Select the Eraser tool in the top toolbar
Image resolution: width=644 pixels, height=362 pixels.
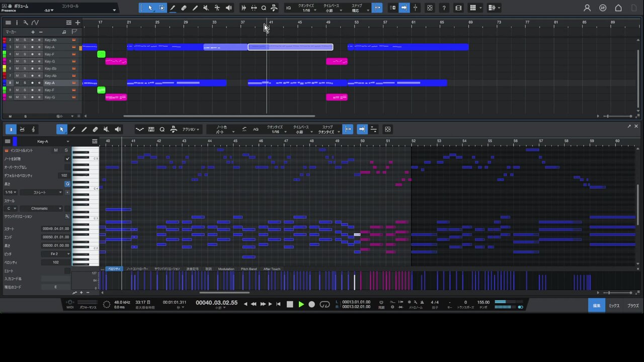[x=184, y=8]
